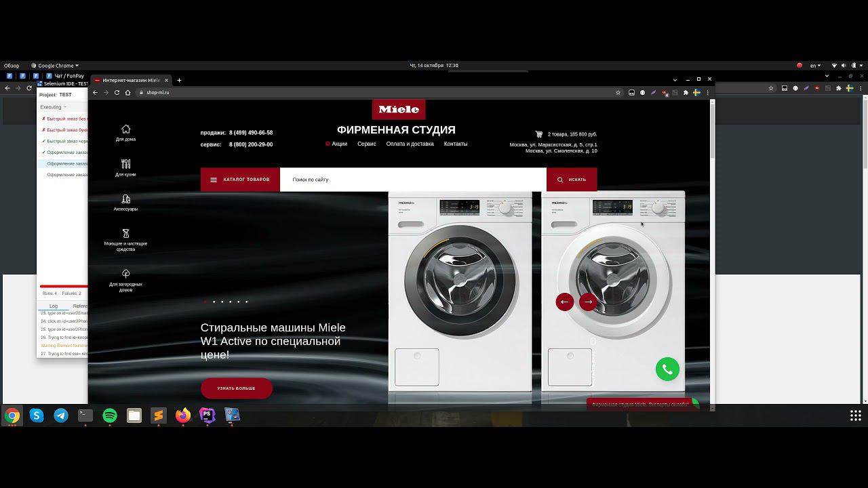Launch Skype from the dock

tap(37, 415)
